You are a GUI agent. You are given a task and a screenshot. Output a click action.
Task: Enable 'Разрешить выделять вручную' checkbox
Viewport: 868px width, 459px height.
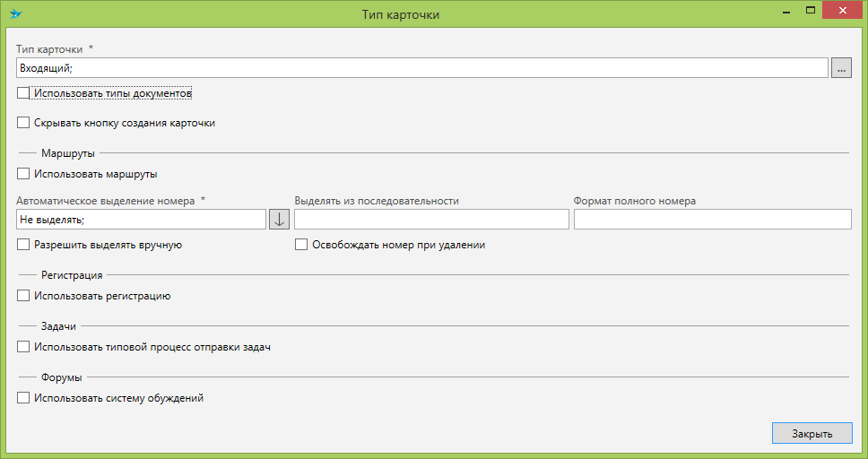pyautogui.click(x=23, y=245)
